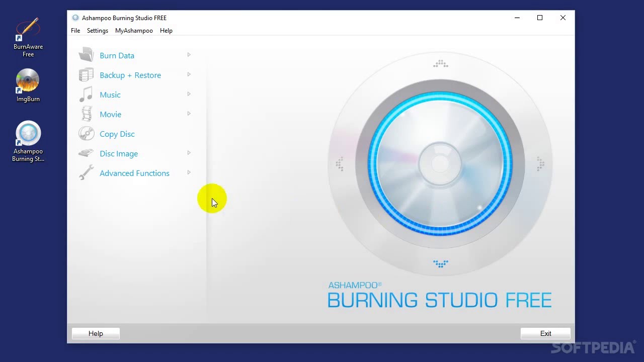644x362 pixels.
Task: Select the Burn Data label
Action: 117,56
